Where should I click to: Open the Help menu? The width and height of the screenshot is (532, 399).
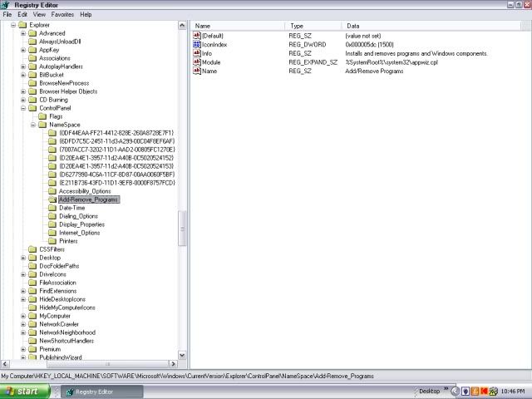[86, 15]
